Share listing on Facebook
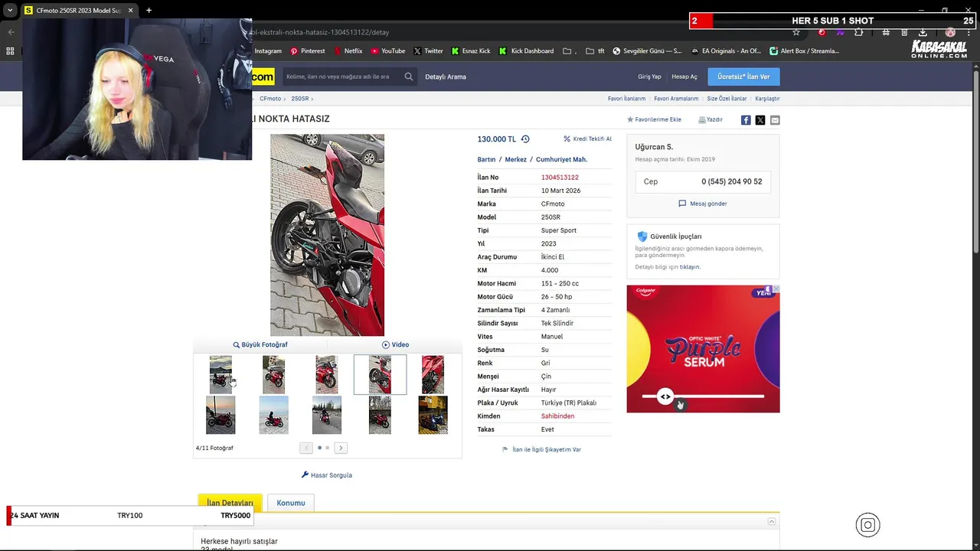The width and height of the screenshot is (980, 551). tap(746, 120)
